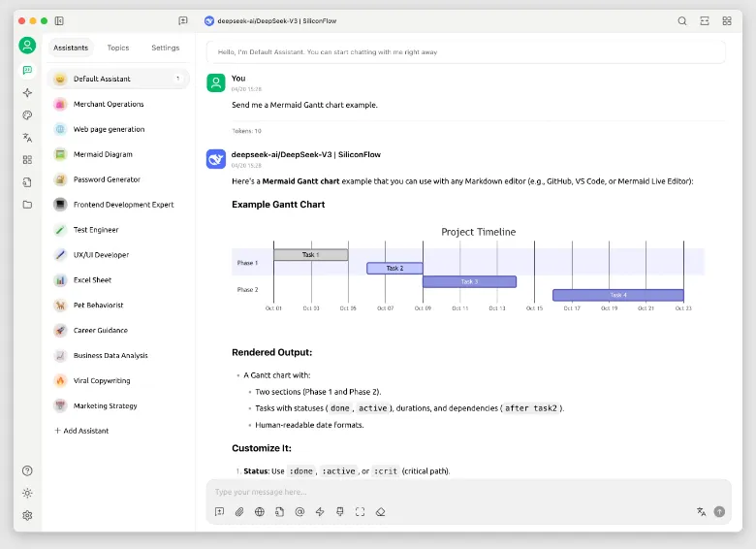This screenshot has height=549, width=756.
Task: Toggle the left sidebar collapse icon
Action: point(60,20)
